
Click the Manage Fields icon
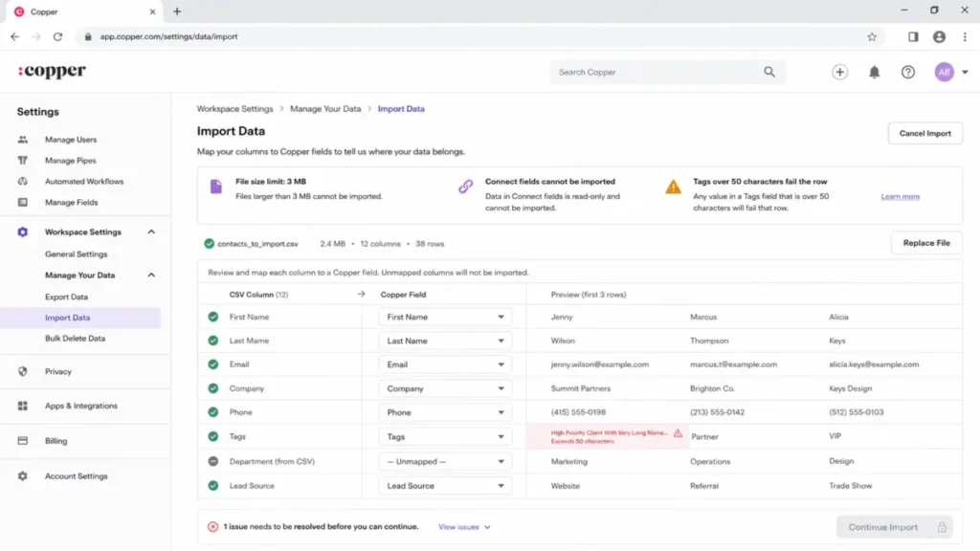coord(23,203)
